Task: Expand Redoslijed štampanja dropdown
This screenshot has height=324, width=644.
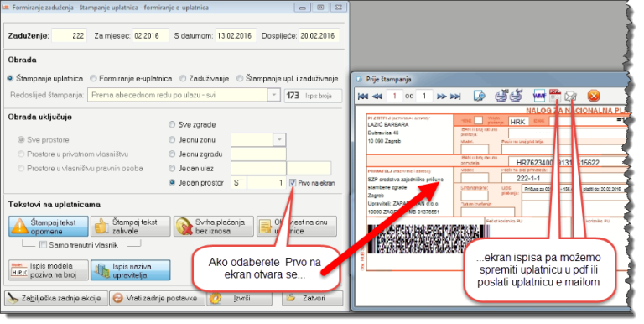Action: [274, 95]
